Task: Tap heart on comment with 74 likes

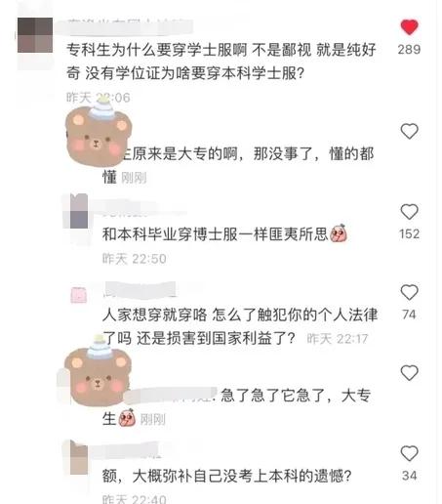Action: click(x=409, y=292)
